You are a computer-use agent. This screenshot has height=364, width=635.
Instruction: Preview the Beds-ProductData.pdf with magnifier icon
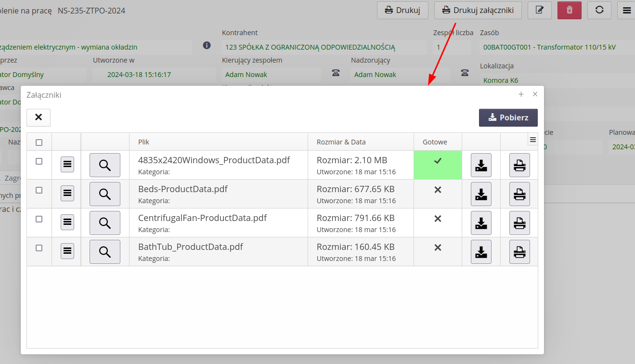pyautogui.click(x=105, y=194)
